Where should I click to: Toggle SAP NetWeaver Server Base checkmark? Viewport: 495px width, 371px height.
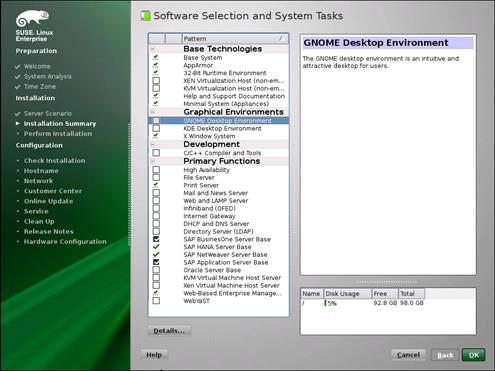pyautogui.click(x=156, y=255)
